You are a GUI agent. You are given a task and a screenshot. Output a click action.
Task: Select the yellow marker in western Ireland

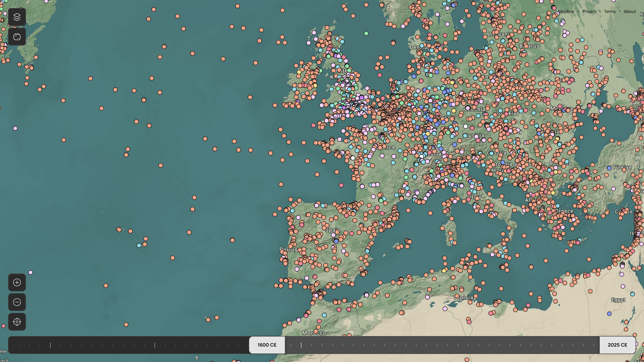point(299,72)
